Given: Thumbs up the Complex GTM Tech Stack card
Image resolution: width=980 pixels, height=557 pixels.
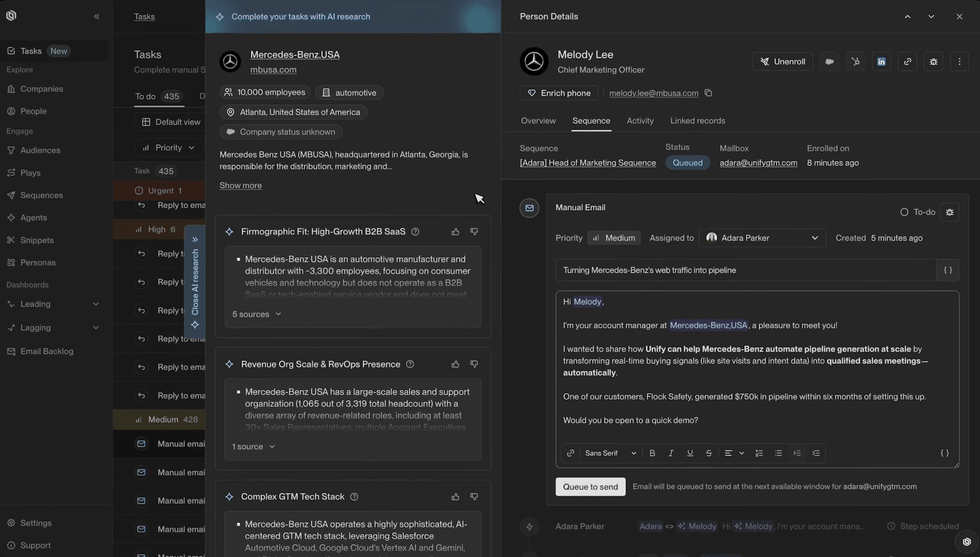Looking at the screenshot, I should tap(455, 497).
